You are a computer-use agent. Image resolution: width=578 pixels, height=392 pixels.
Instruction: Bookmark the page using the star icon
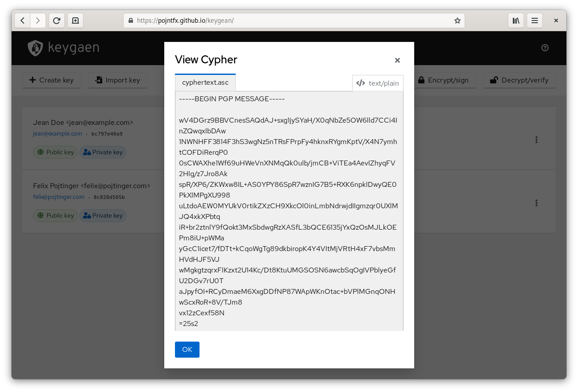coord(457,21)
